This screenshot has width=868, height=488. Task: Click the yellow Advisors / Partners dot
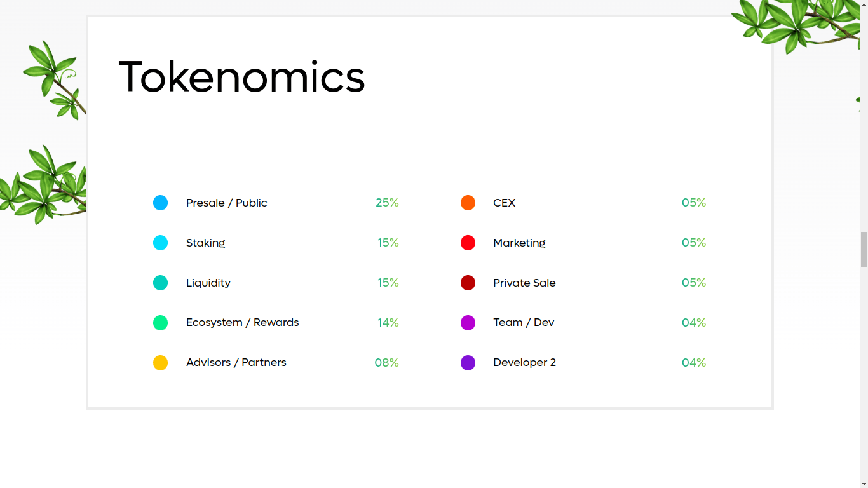[x=160, y=363]
